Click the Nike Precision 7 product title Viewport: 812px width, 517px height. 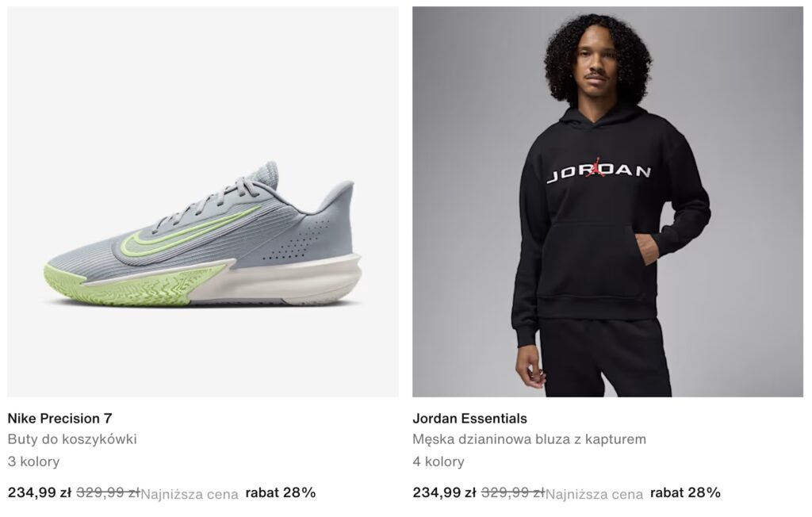60,418
